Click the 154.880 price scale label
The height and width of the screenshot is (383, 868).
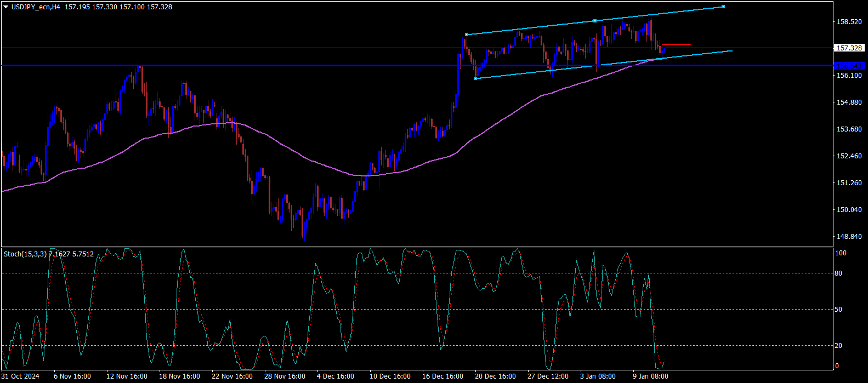(848, 102)
